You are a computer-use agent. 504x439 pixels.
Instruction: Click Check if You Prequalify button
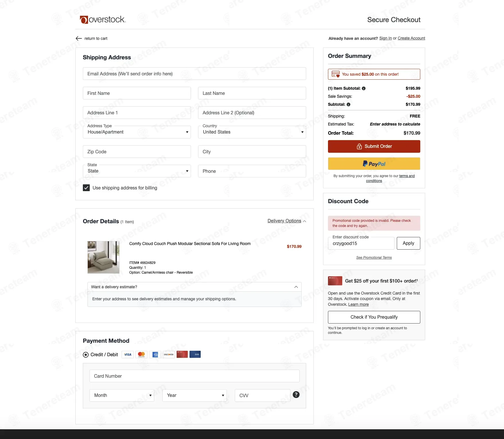pos(374,317)
